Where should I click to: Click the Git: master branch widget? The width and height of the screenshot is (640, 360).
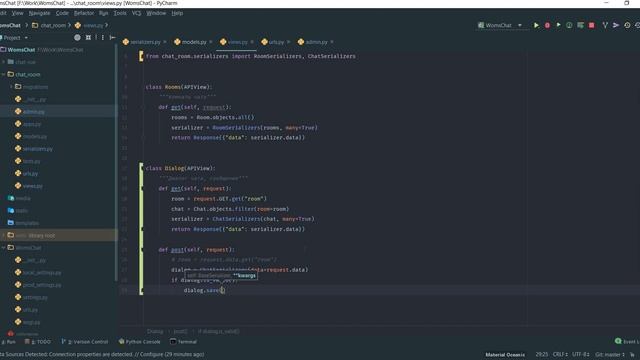610,355
